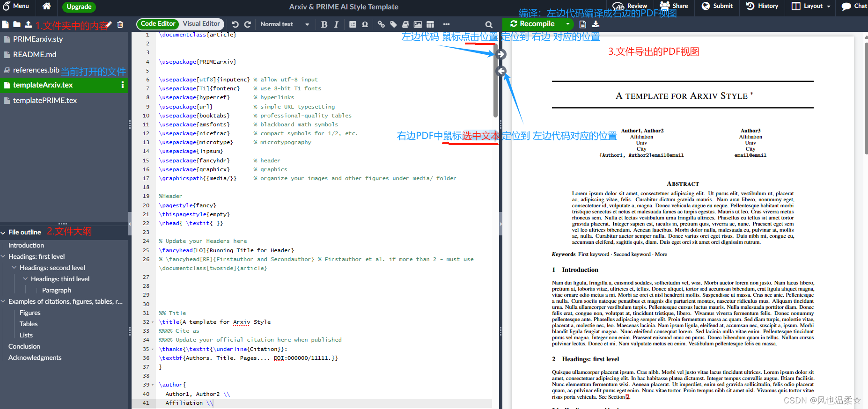
Task: Show more toolbar options ellipsis
Action: (x=446, y=24)
